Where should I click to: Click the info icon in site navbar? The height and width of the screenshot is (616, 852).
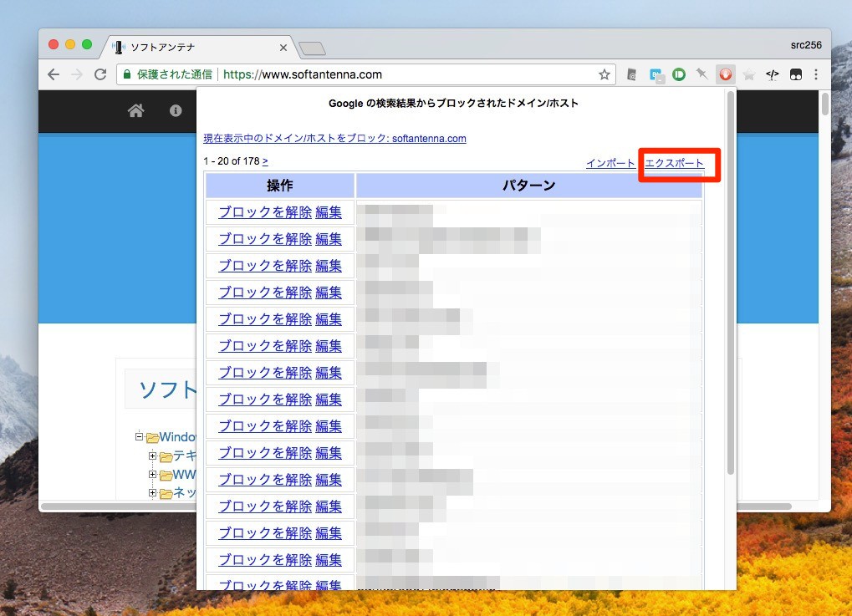[x=176, y=110]
